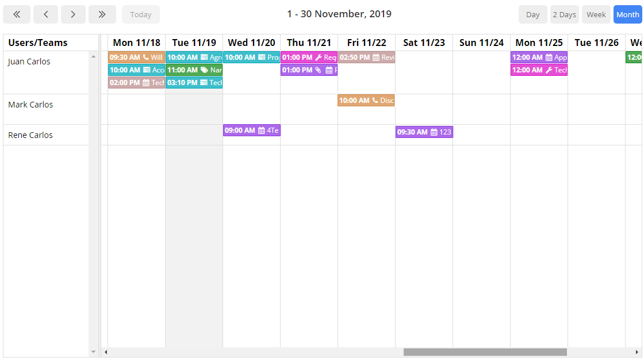The height and width of the screenshot is (361, 644).
Task: Select Juan Carlos in the users list
Action: 29,62
